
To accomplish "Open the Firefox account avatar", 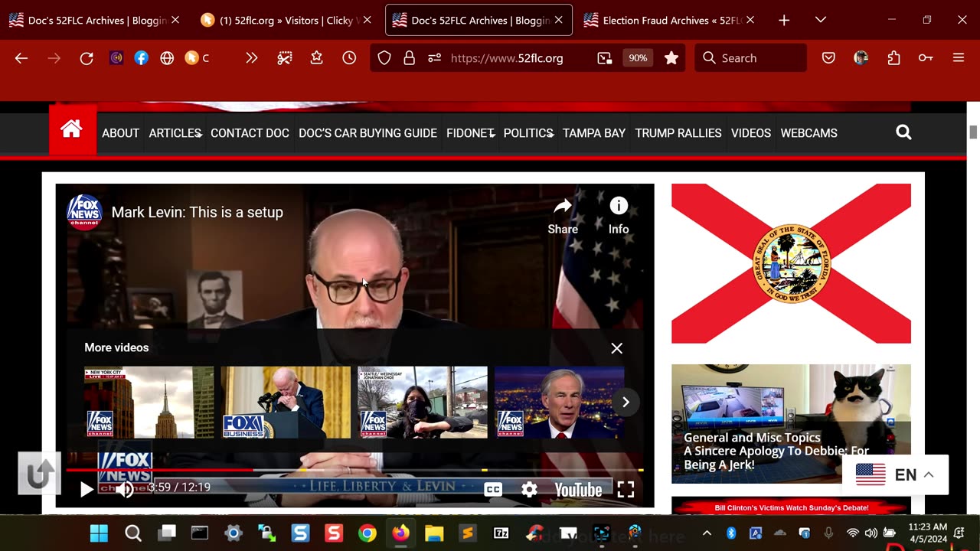I will [x=861, y=58].
